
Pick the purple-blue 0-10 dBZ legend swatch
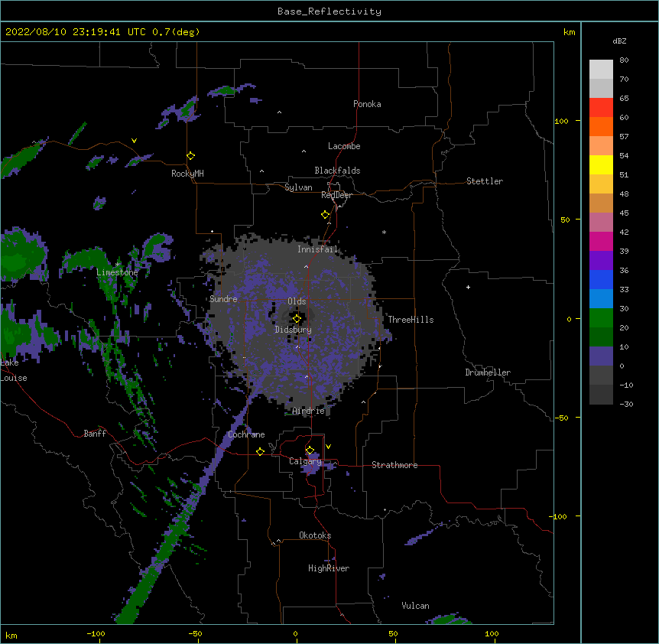point(601,356)
